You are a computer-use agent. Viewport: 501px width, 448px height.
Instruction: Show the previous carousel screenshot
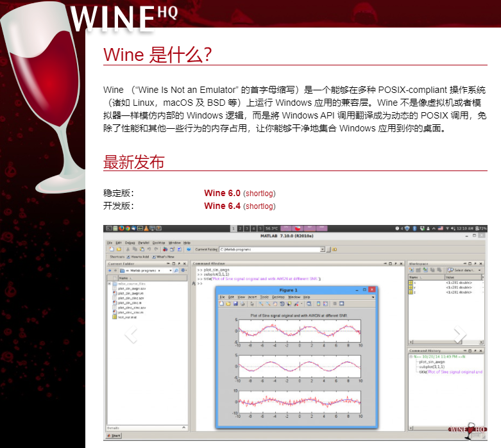(x=131, y=335)
